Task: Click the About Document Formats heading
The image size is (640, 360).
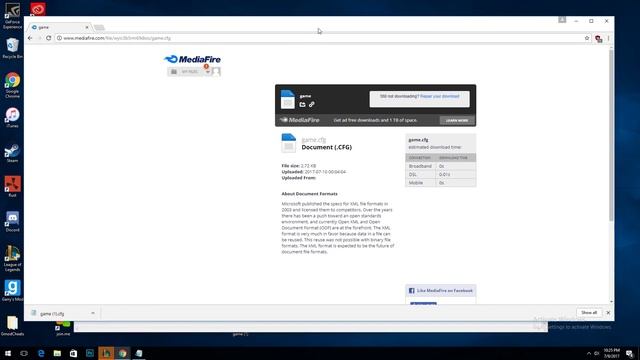Action: (309, 194)
